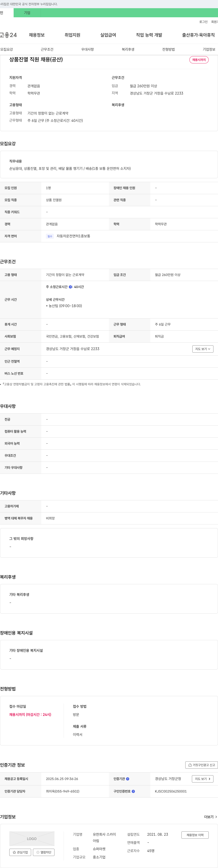Open the 취업지원 main menu
Image resolution: width=218 pixels, height=868 pixels.
point(72,35)
